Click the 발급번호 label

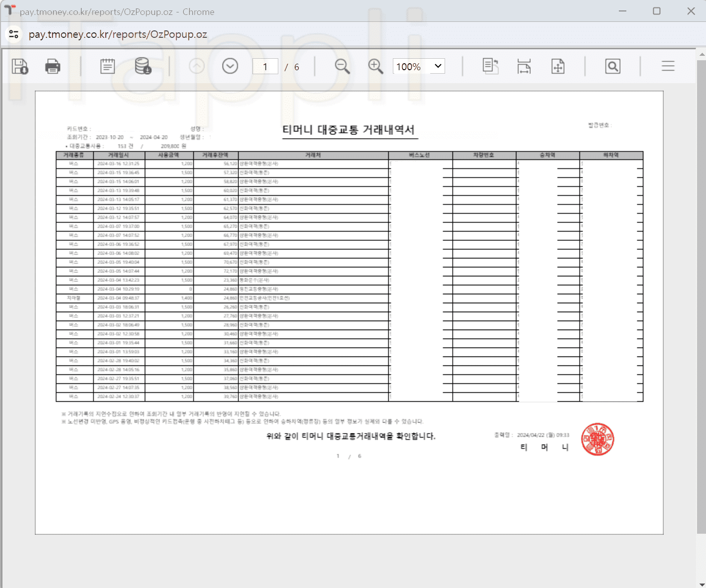click(x=600, y=125)
